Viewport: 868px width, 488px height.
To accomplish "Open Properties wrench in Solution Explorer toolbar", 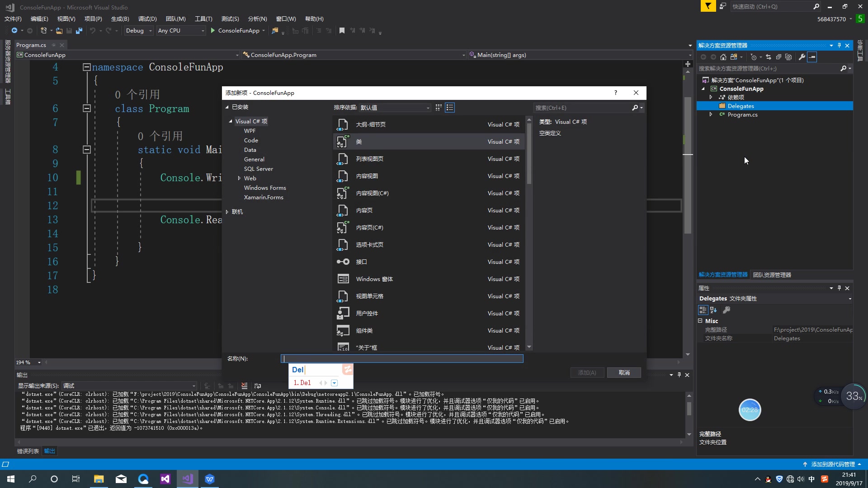I will pos(802,57).
